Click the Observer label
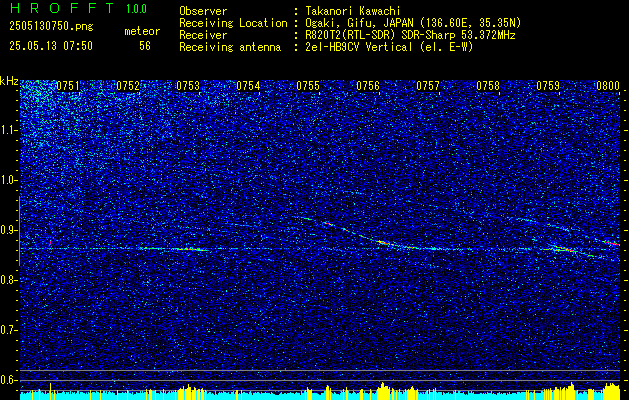629x400 pixels. [x=203, y=11]
